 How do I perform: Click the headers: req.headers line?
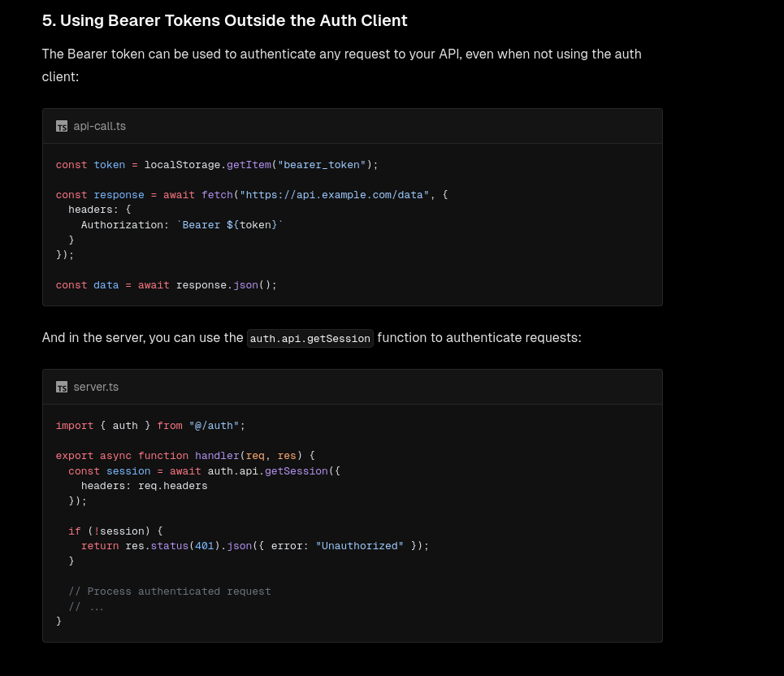(144, 486)
